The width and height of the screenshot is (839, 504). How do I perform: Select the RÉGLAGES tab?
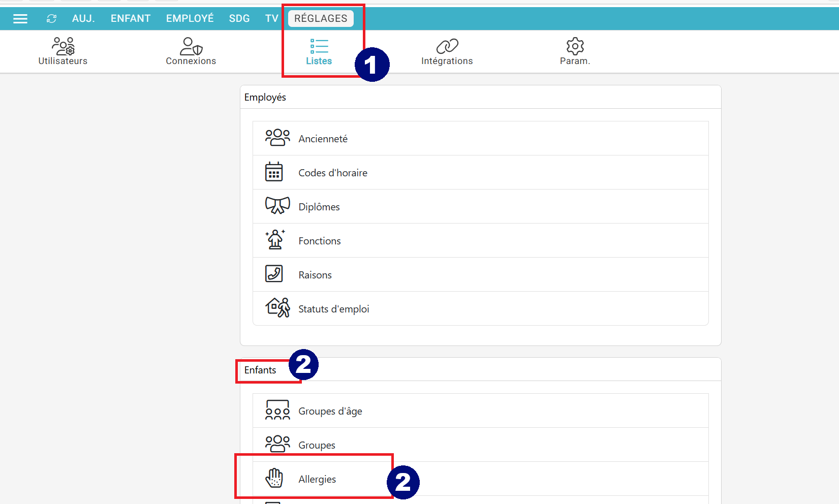coord(321,19)
